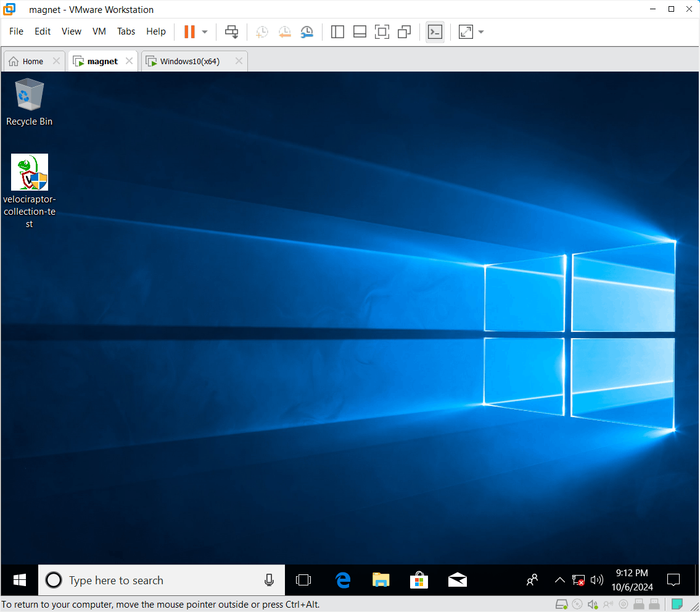700x612 pixels.
Task: Click the stretch guest display icon
Action: coord(466,31)
